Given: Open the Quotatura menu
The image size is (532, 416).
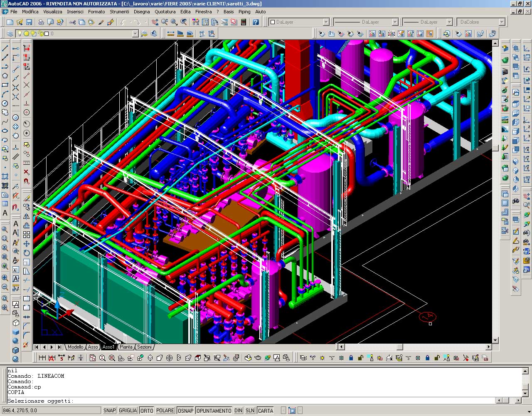Looking at the screenshot, I should pyautogui.click(x=165, y=12).
